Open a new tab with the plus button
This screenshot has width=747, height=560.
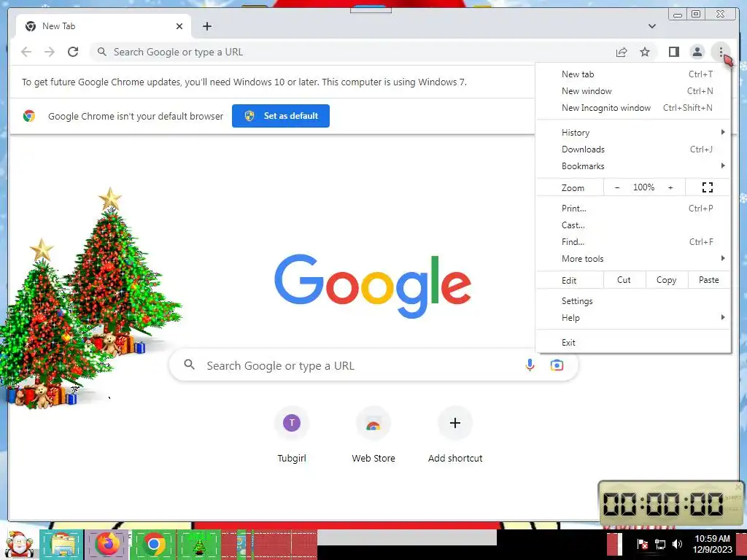tap(206, 26)
